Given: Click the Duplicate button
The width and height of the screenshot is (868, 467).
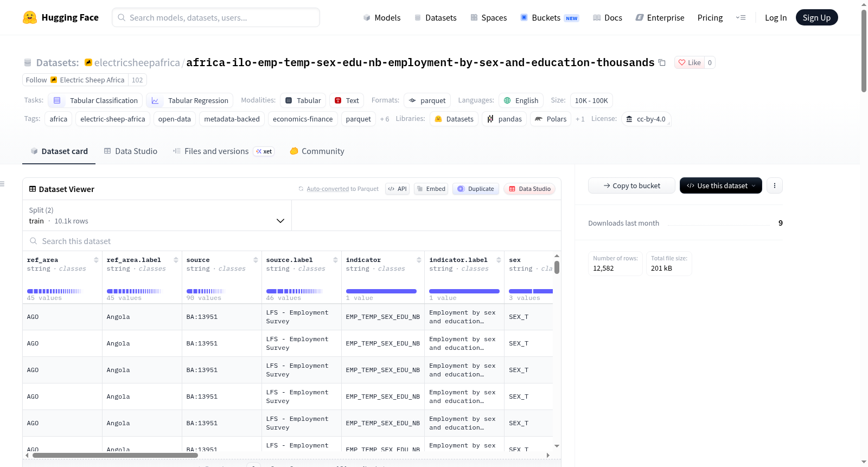Looking at the screenshot, I should (x=476, y=189).
